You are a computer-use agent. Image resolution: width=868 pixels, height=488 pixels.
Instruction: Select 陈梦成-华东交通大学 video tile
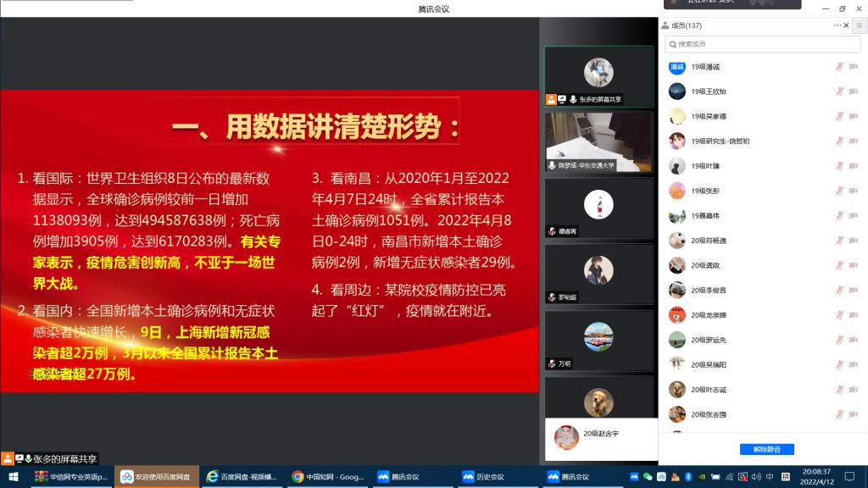pos(599,142)
